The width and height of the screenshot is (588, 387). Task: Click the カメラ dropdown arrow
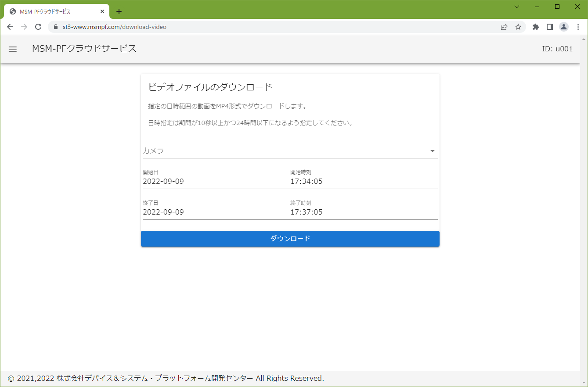432,151
